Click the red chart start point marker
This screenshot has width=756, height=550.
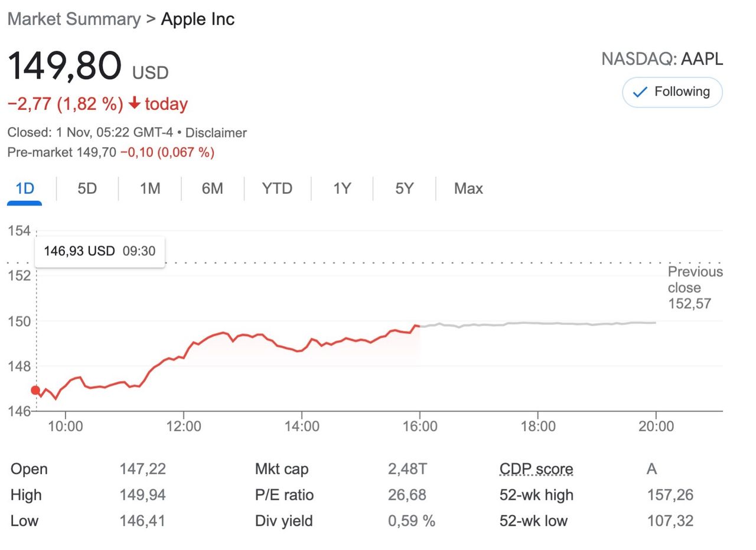pyautogui.click(x=35, y=390)
